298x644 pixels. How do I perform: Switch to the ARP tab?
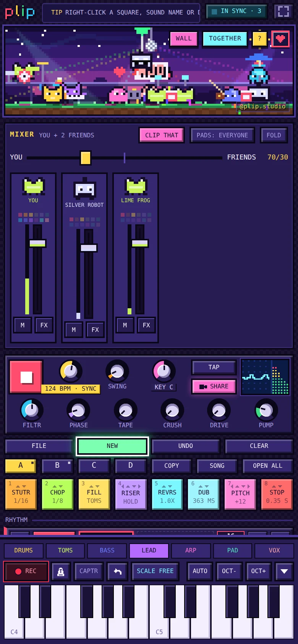click(191, 551)
